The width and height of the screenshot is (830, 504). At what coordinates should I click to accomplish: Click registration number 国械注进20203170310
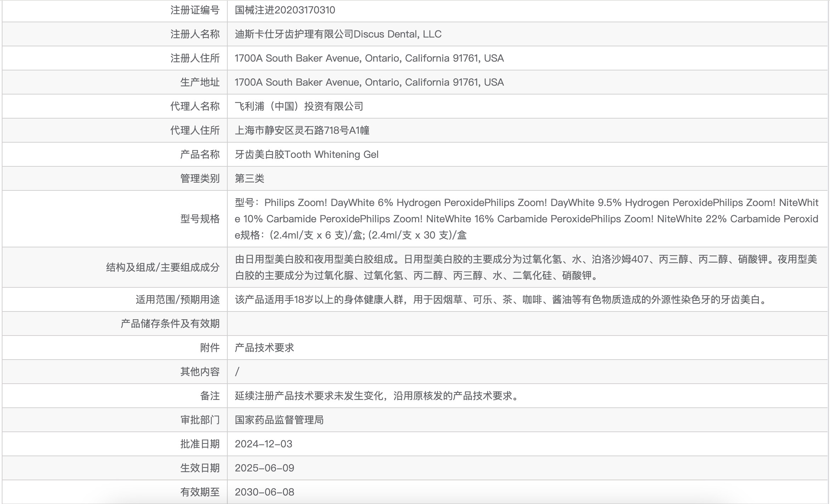pos(285,10)
